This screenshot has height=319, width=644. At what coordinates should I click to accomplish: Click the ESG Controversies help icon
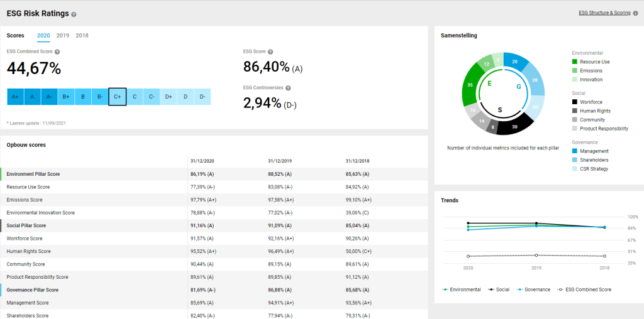pos(288,88)
